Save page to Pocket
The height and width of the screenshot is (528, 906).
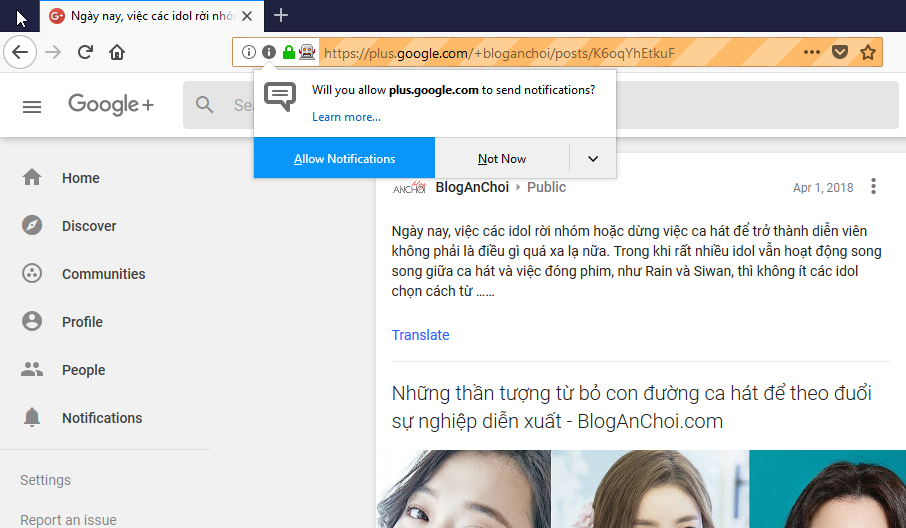tap(840, 52)
